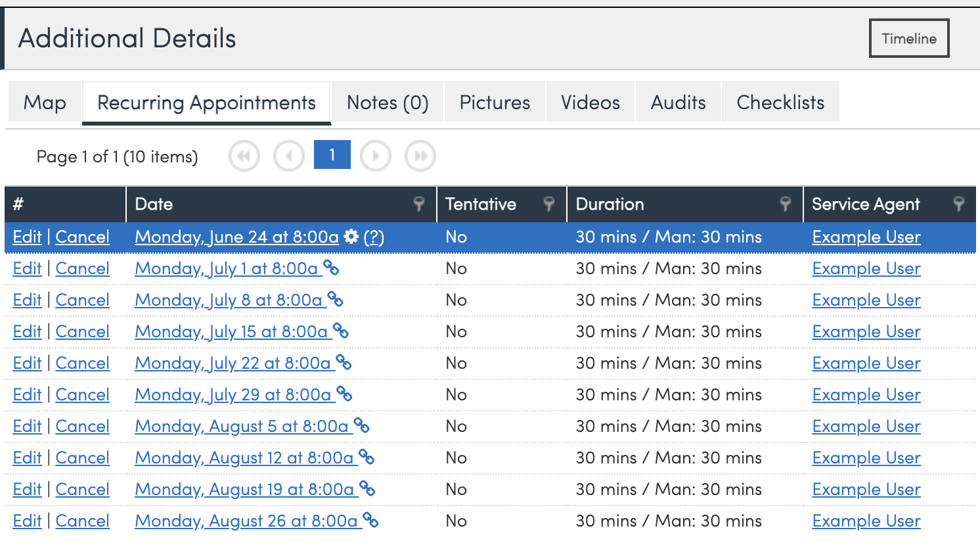Open the Date column filter pin
Screen dimensions: 980x543
pos(418,204)
